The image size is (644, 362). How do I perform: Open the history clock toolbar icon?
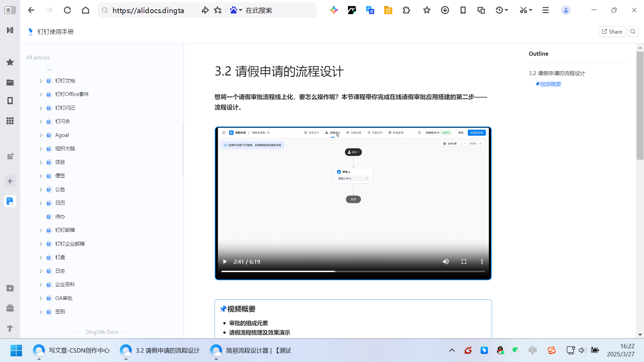499,10
